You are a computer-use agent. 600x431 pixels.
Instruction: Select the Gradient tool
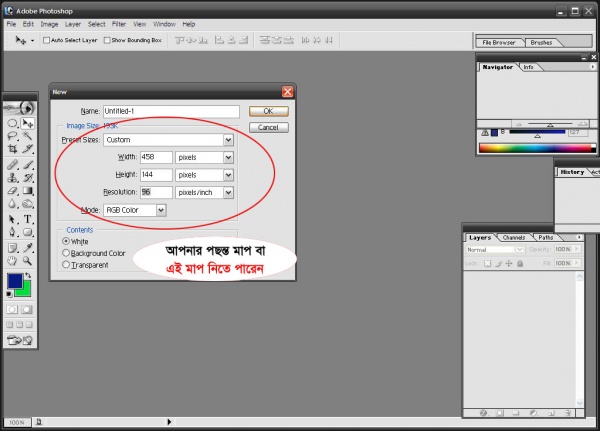27,191
